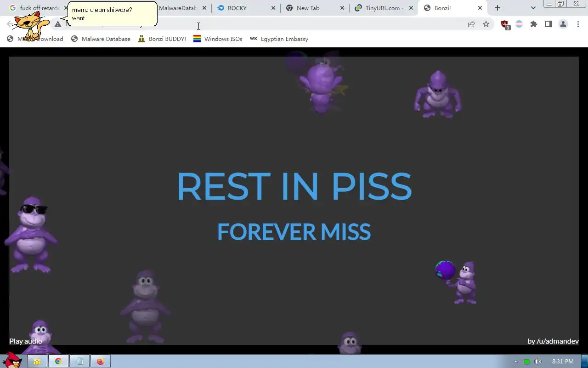
Task: Toggle the browser side panel icon
Action: (x=548, y=24)
